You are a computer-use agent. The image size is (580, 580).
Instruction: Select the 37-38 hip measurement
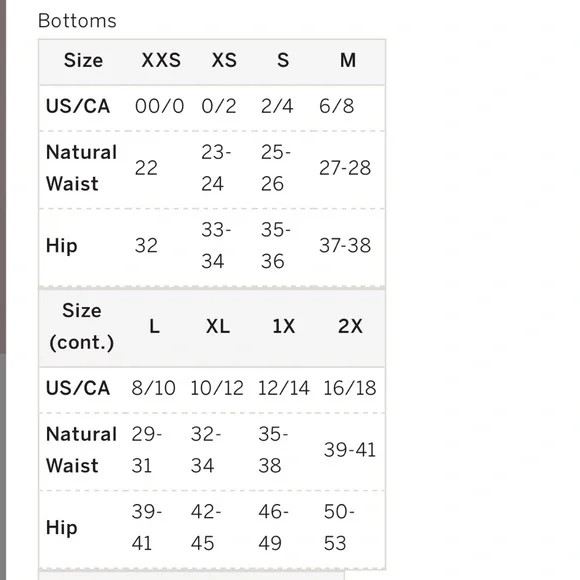[345, 246]
